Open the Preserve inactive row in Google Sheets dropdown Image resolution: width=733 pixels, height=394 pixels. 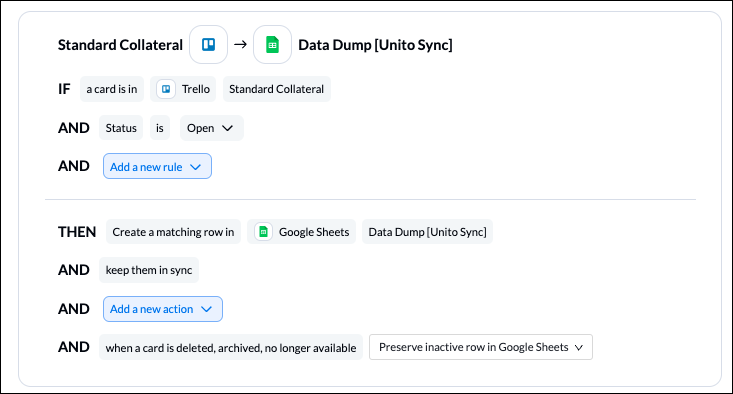481,347
